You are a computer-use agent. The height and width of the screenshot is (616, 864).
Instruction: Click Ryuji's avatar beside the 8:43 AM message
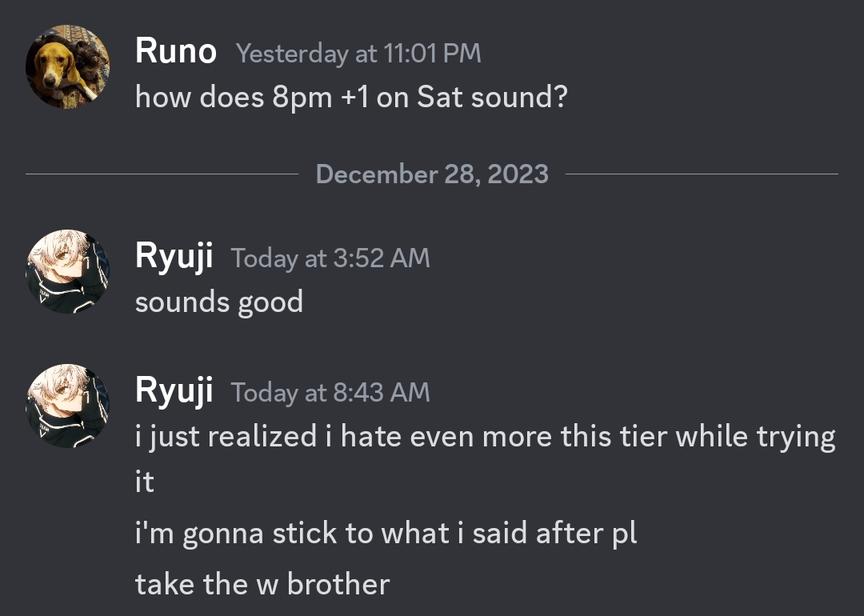point(67,406)
